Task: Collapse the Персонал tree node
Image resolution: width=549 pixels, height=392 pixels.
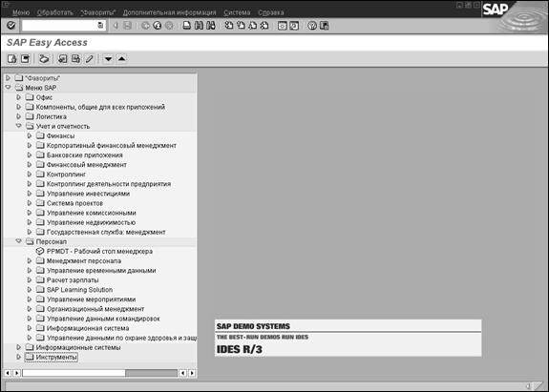Action: click(19, 241)
